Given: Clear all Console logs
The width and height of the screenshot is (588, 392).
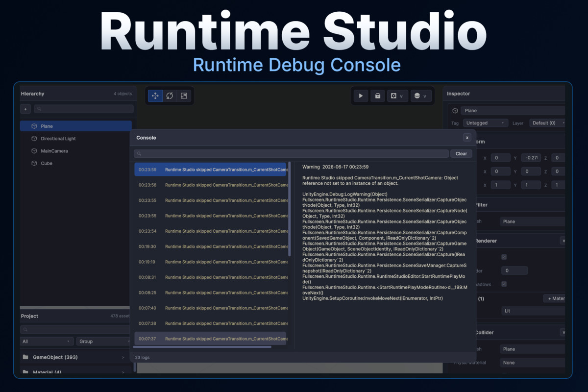Looking at the screenshot, I should (461, 153).
